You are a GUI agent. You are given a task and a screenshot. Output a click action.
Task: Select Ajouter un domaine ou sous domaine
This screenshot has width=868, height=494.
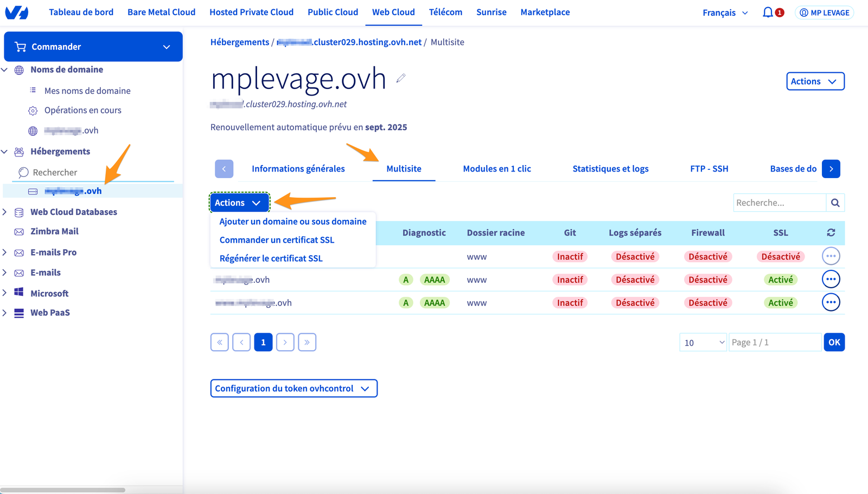coord(293,221)
